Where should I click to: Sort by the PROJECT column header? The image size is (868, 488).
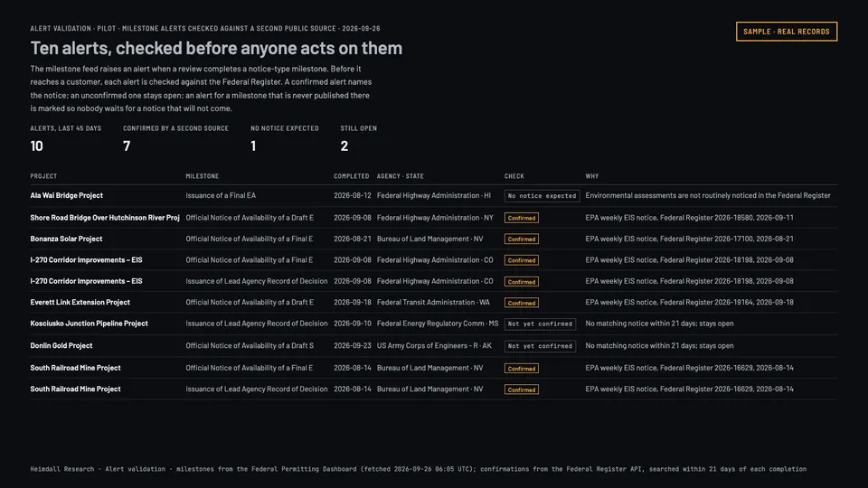[43, 176]
